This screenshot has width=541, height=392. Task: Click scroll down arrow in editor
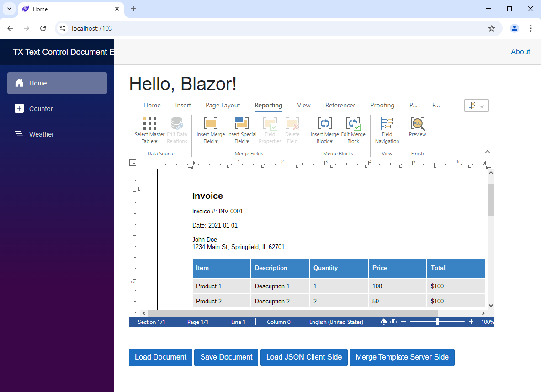coord(491,305)
